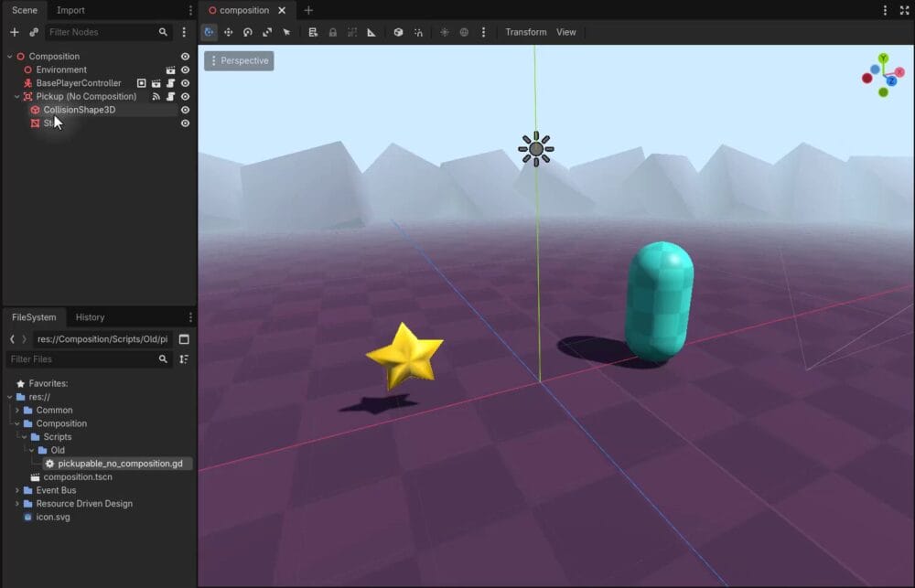The height and width of the screenshot is (588, 915).
Task: Toggle the preview environment globe icon
Action: [x=464, y=32]
